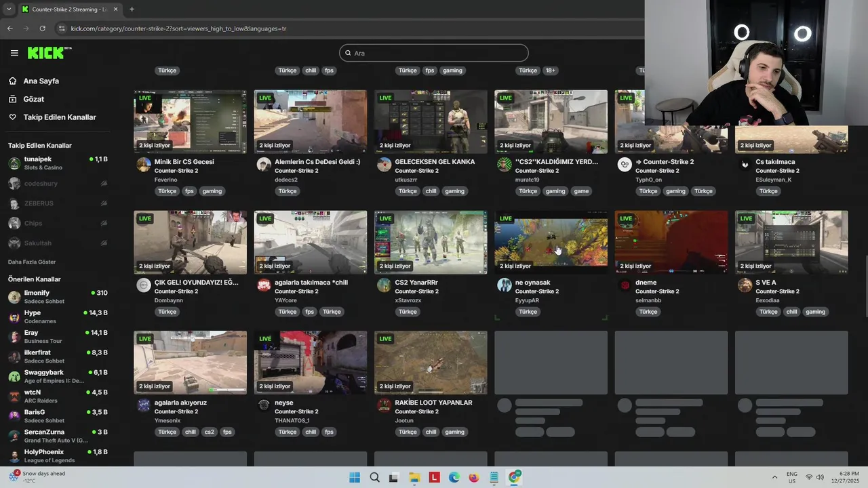Open Alemlerin Cs DeDesi Geldi stream title
Screen dimensions: 868x488
point(317,162)
